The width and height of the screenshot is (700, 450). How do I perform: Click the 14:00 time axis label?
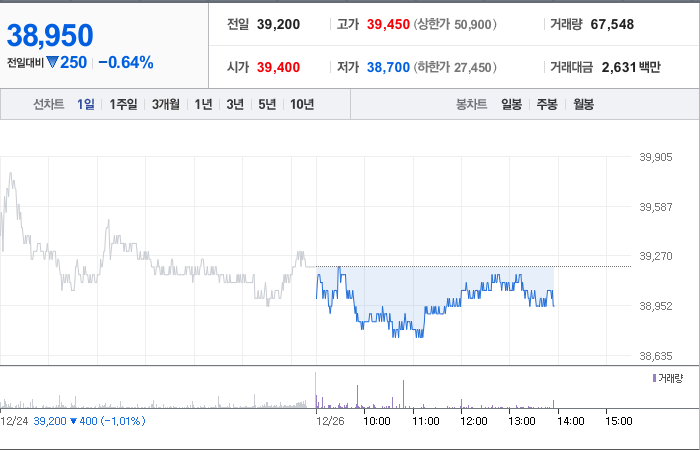(x=571, y=421)
